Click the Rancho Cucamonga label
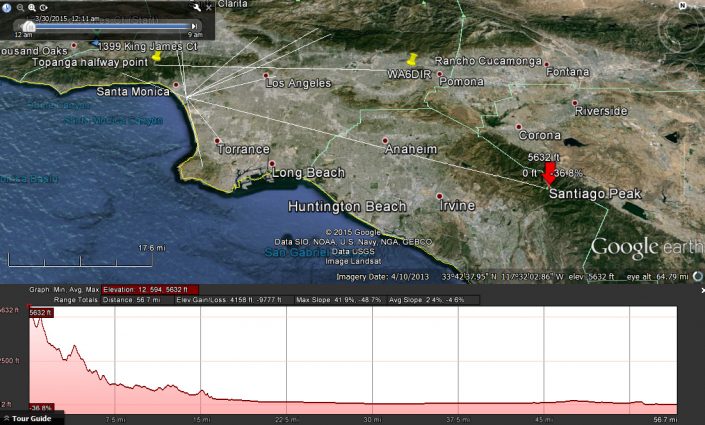 [488, 61]
